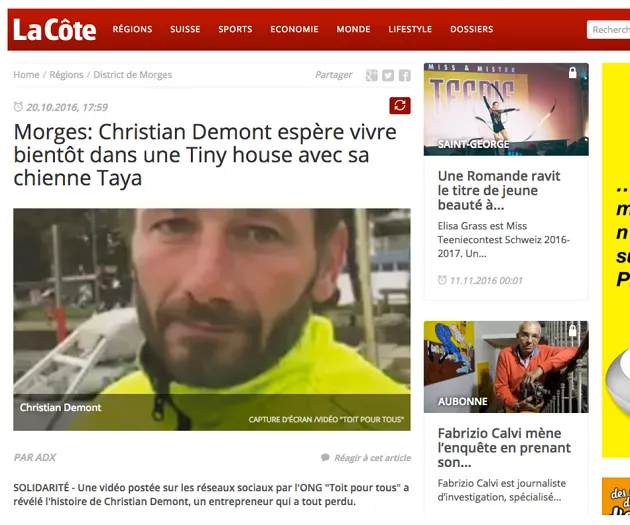Share the article via the Google Plus icon
The width and height of the screenshot is (630, 525).
pyautogui.click(x=372, y=75)
